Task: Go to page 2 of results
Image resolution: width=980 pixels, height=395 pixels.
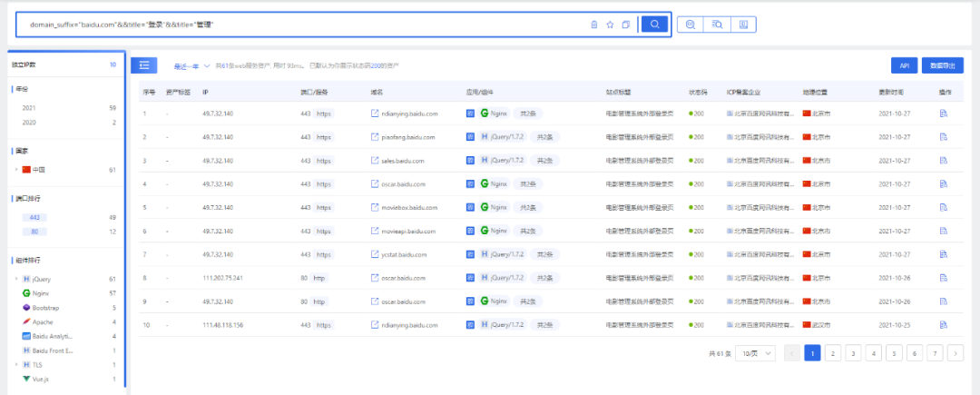Action: pyautogui.click(x=832, y=353)
